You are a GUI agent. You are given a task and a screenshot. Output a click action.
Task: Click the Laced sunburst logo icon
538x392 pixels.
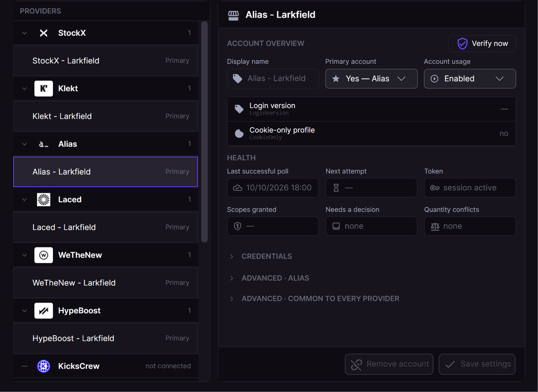pyautogui.click(x=44, y=200)
